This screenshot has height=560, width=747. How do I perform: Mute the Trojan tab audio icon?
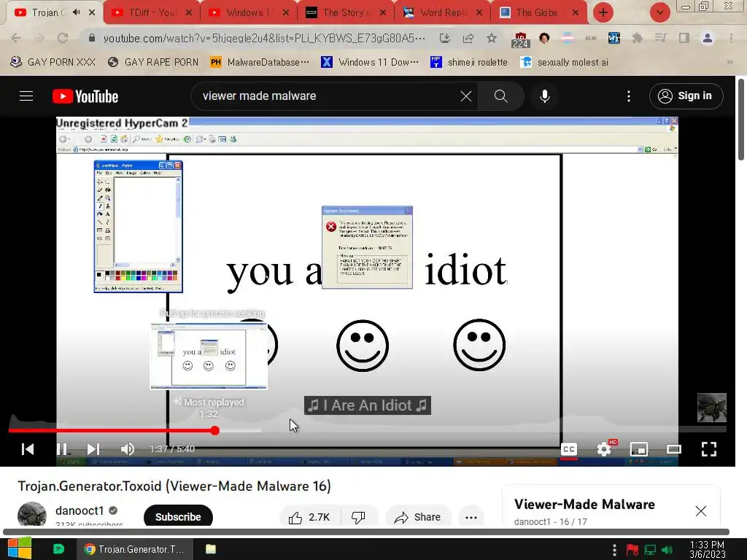[76, 12]
